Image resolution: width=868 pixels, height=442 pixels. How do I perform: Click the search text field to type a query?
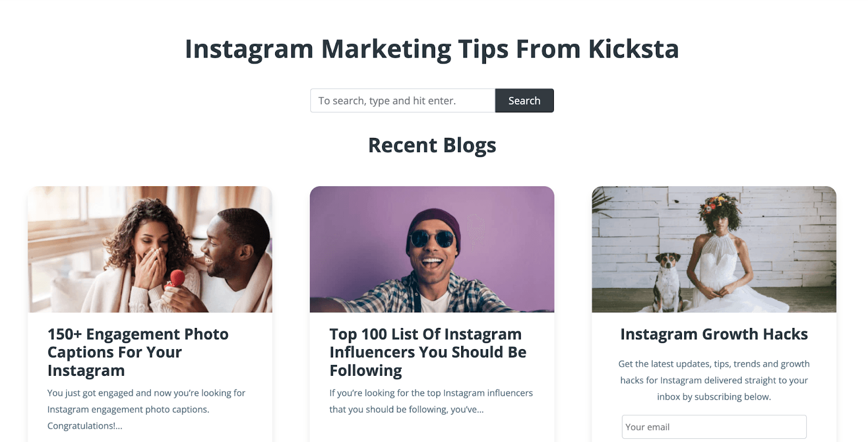click(x=401, y=100)
